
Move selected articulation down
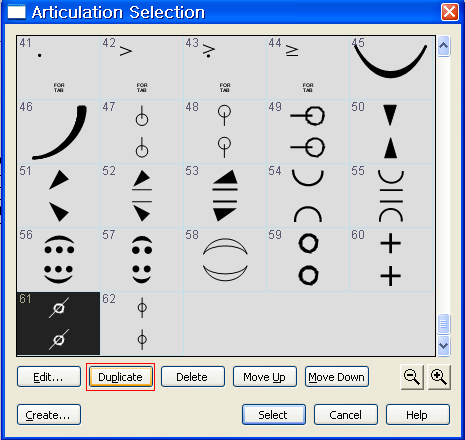[337, 377]
